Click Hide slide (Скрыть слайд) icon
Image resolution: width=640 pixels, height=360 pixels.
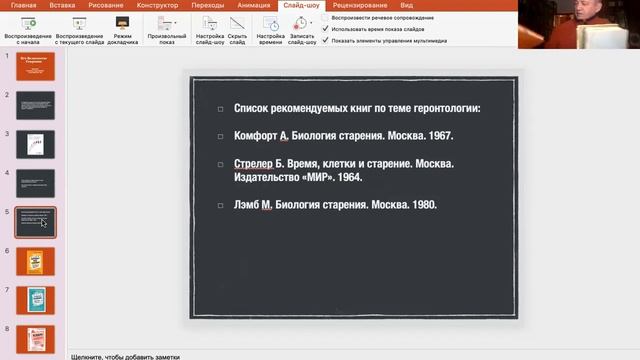point(237,24)
